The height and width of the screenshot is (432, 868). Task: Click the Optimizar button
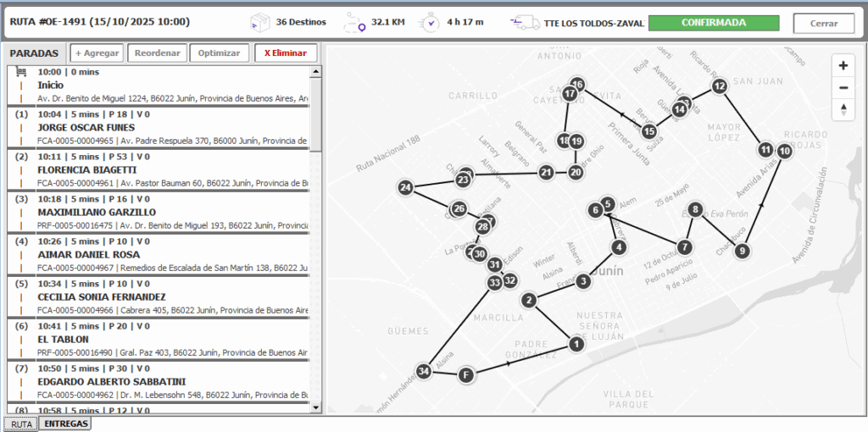[220, 53]
